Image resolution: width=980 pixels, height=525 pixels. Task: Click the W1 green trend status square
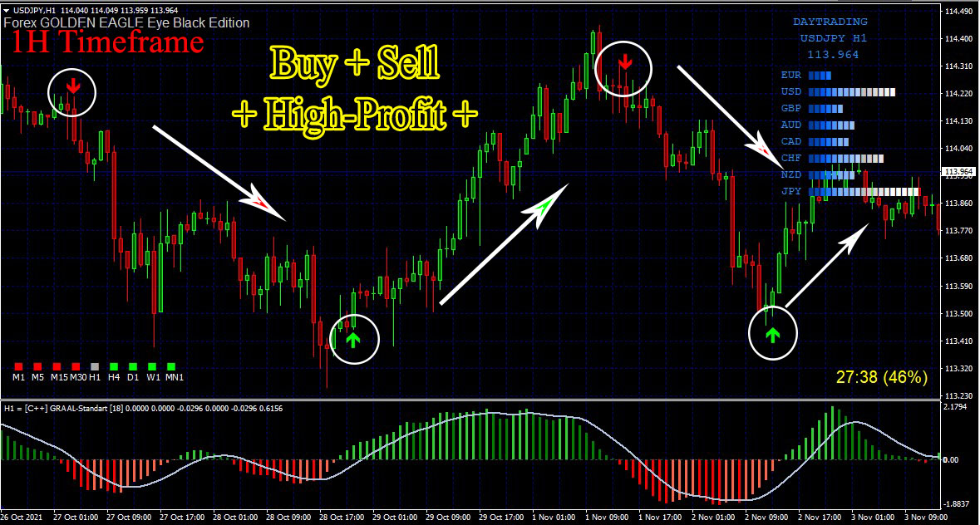151,366
